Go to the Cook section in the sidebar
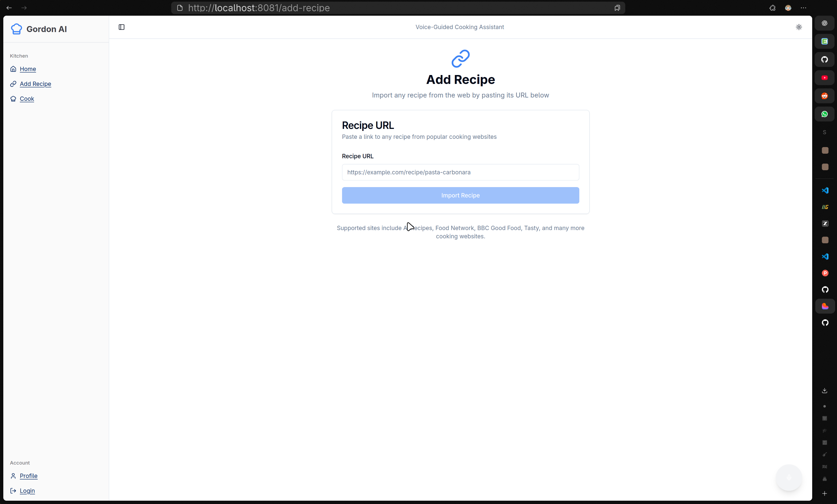Image resolution: width=837 pixels, height=504 pixels. pyautogui.click(x=27, y=99)
